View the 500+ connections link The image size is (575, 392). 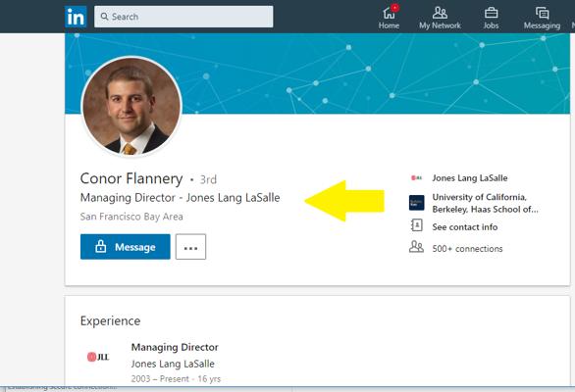[x=467, y=249]
